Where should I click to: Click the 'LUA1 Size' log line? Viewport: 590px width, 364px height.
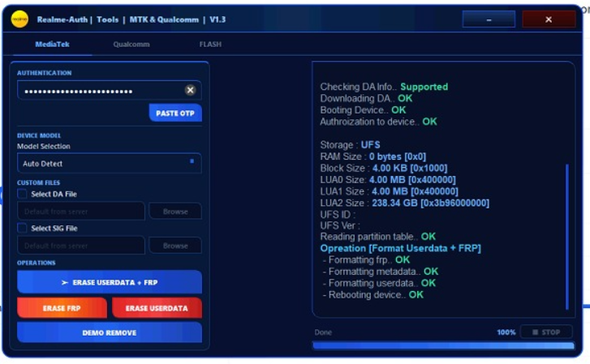click(389, 191)
